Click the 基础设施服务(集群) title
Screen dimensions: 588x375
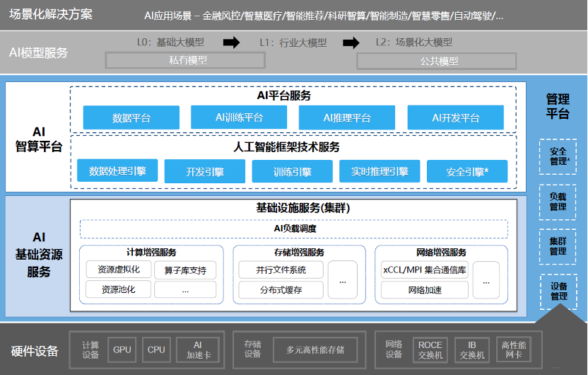coord(303,207)
